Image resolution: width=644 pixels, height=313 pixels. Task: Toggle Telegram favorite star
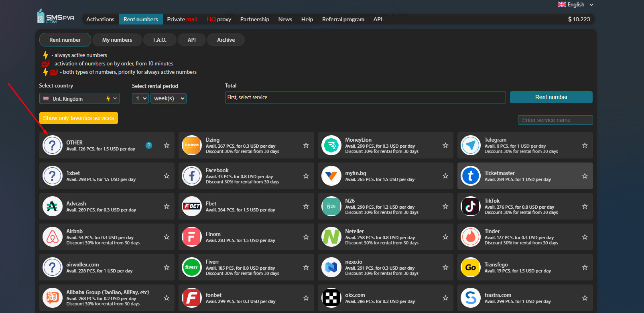pos(585,145)
